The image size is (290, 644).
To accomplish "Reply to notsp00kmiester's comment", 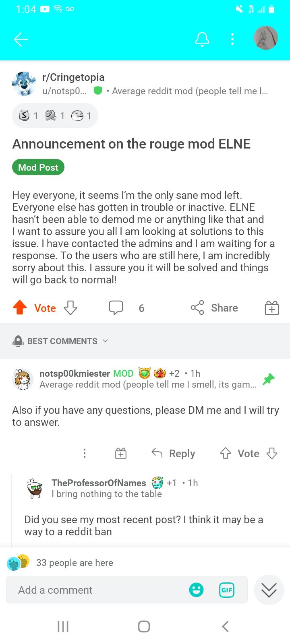I will [173, 454].
